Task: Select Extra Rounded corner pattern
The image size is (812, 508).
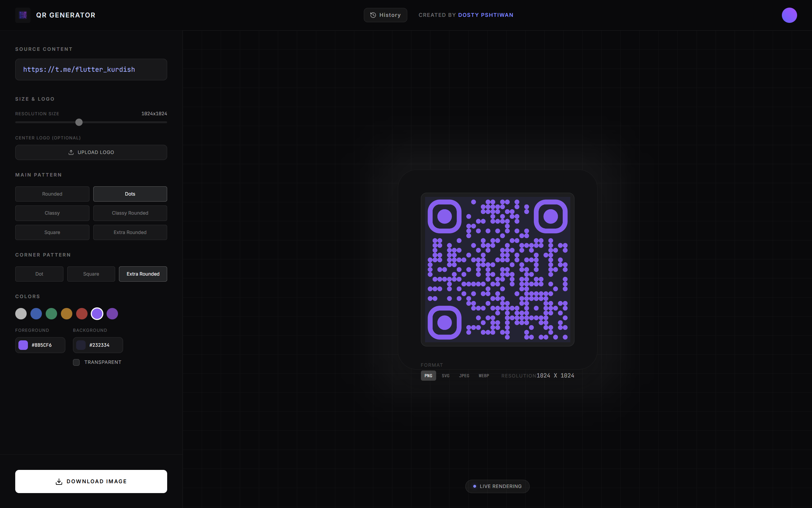Action: [143, 274]
